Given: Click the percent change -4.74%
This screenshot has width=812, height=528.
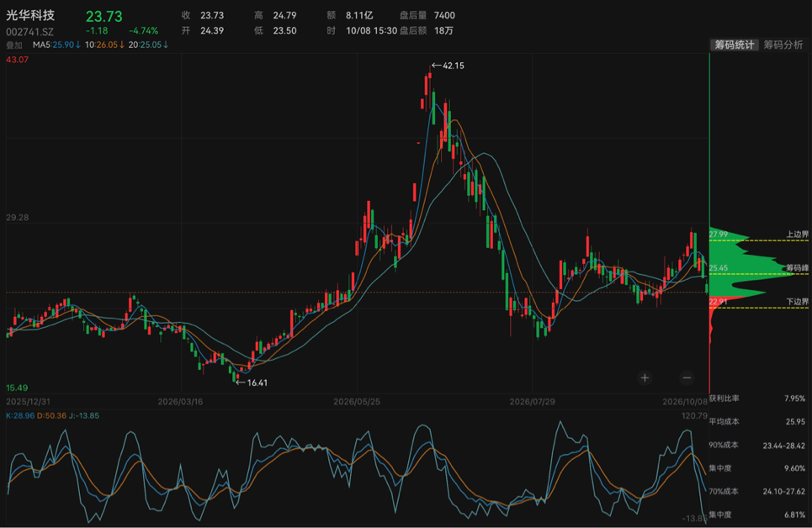Looking at the screenshot, I should [x=143, y=31].
